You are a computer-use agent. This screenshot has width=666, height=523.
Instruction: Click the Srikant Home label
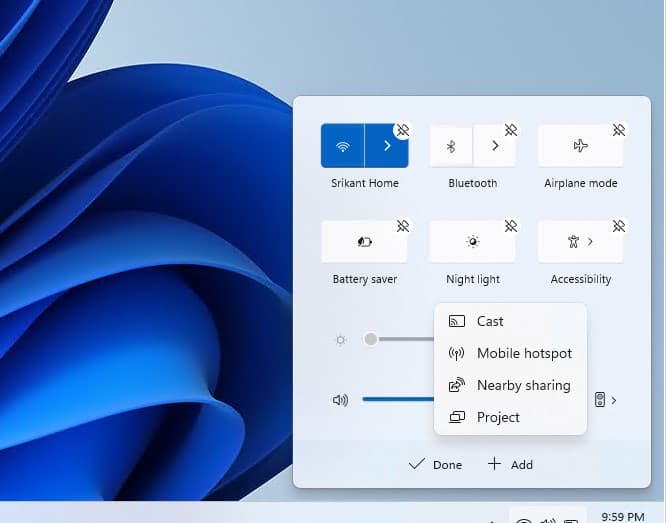click(365, 183)
